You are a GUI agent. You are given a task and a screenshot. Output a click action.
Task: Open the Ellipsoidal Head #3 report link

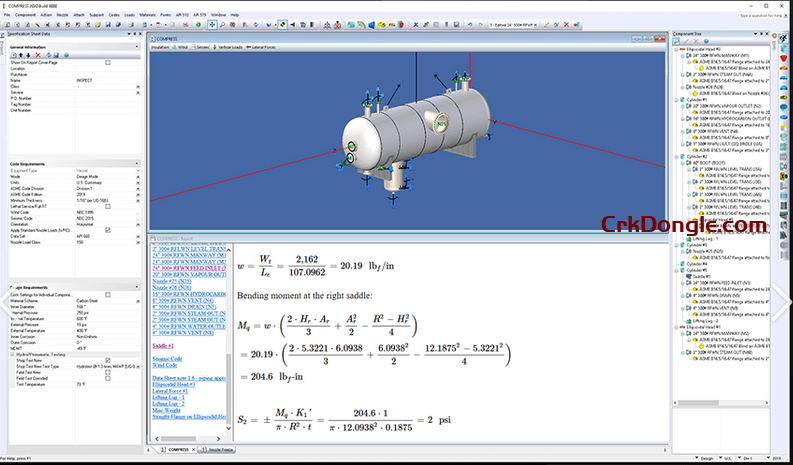pos(173,385)
